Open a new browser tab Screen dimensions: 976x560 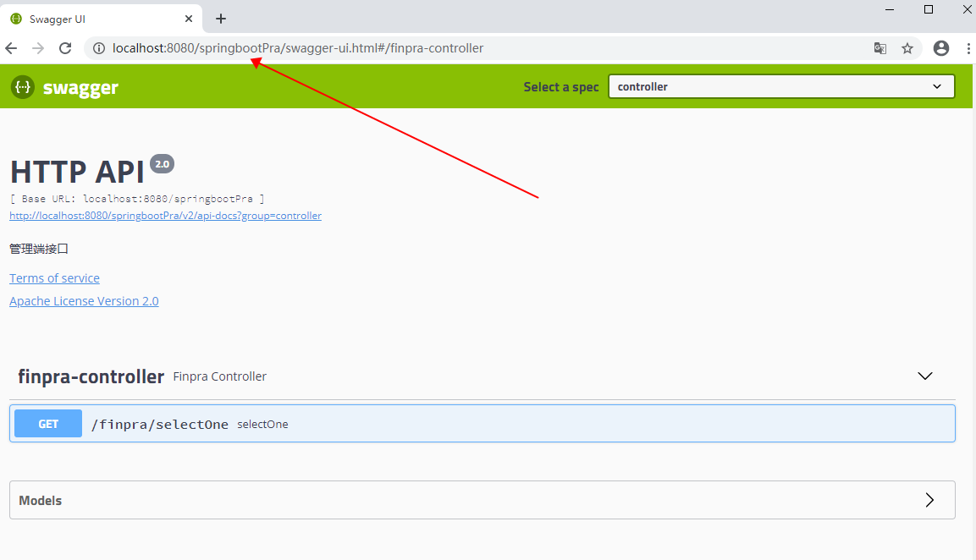click(221, 19)
